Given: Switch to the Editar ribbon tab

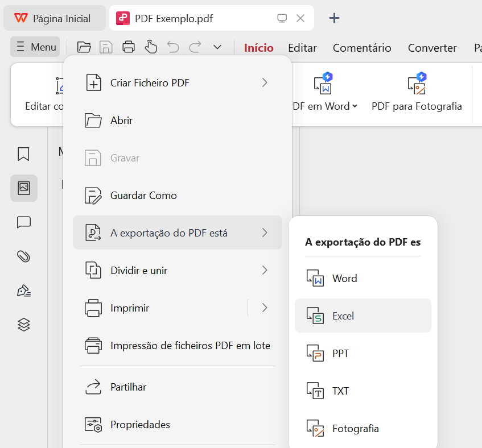Looking at the screenshot, I should click(x=302, y=48).
